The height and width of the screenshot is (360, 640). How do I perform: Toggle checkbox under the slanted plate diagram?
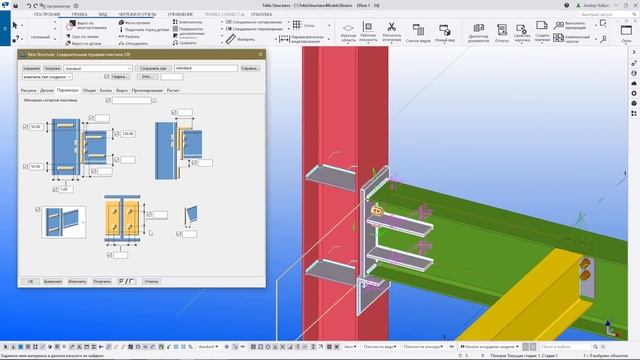(x=179, y=234)
